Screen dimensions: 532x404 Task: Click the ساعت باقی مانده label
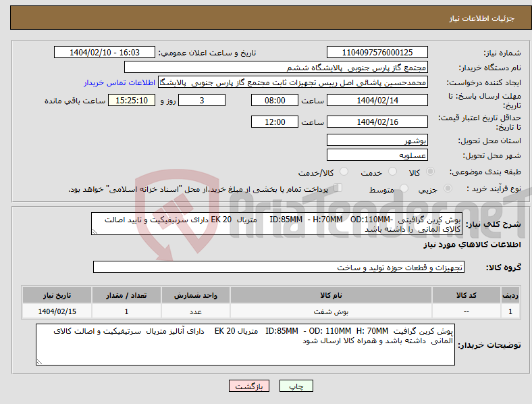pos(75,101)
